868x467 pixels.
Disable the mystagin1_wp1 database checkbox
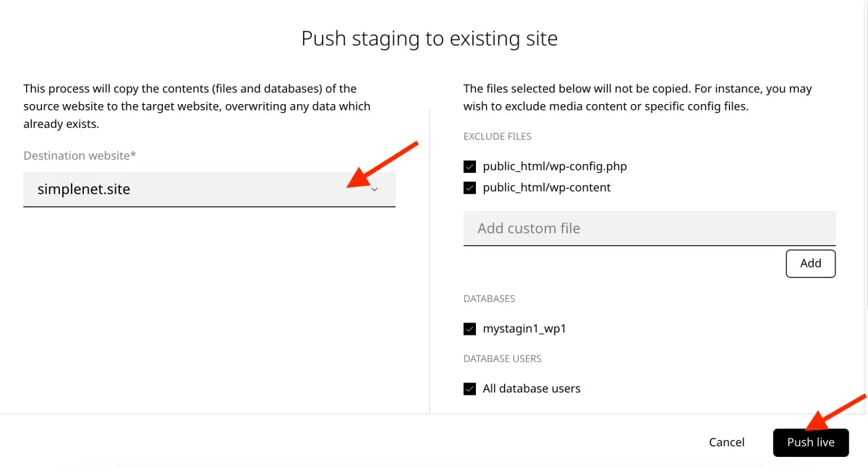469,328
